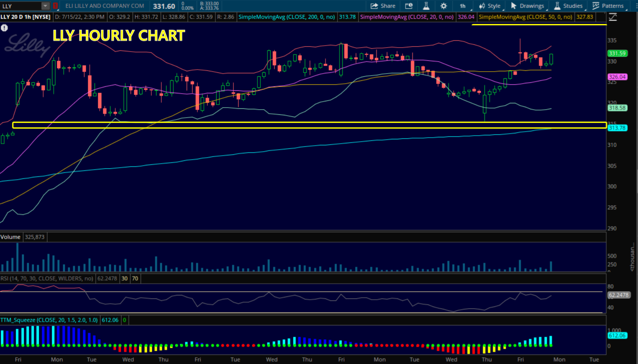Click the exclamation info icon on the chart

pos(4,28)
